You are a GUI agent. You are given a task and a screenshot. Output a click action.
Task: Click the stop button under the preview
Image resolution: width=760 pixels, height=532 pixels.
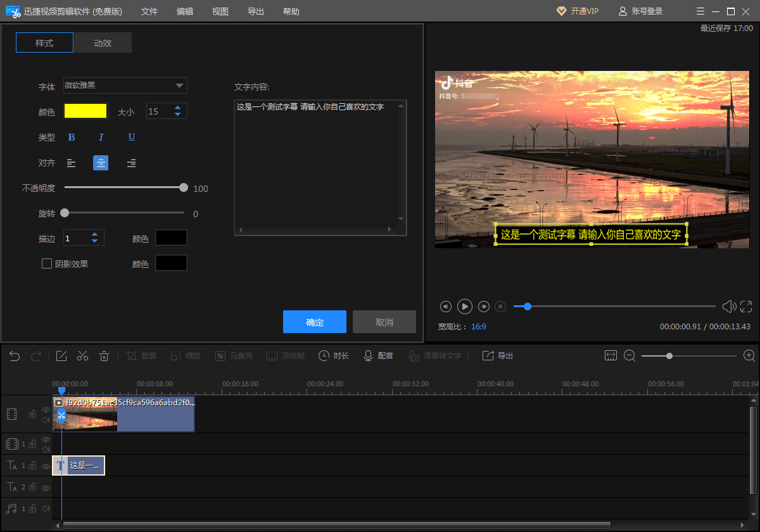(500, 307)
